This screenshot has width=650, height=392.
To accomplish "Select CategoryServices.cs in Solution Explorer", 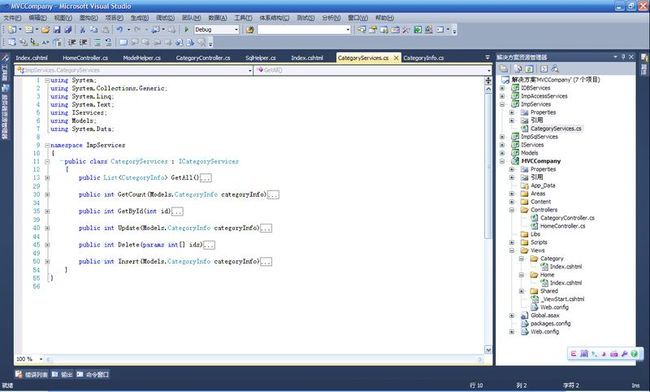I will 556,128.
